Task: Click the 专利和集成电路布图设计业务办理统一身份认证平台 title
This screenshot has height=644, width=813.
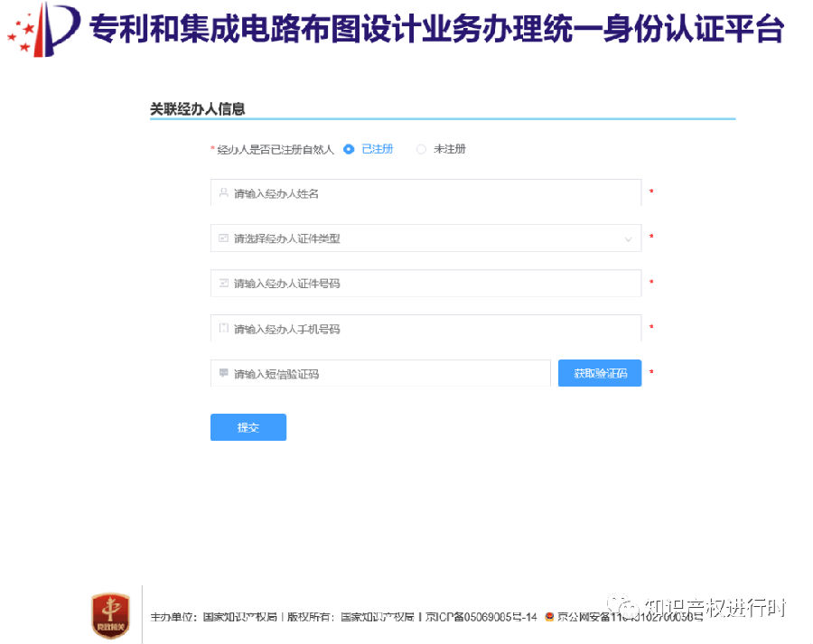Action: pos(436,29)
